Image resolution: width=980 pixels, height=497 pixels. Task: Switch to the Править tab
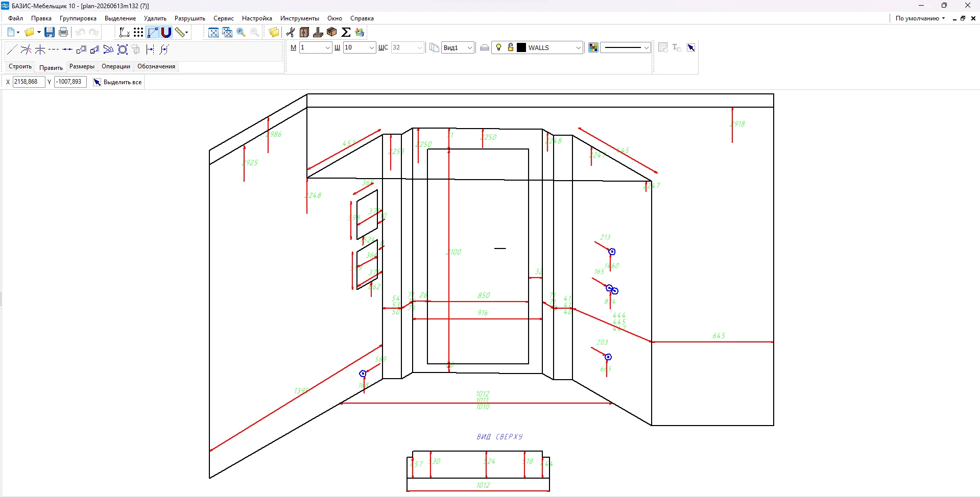(x=51, y=67)
